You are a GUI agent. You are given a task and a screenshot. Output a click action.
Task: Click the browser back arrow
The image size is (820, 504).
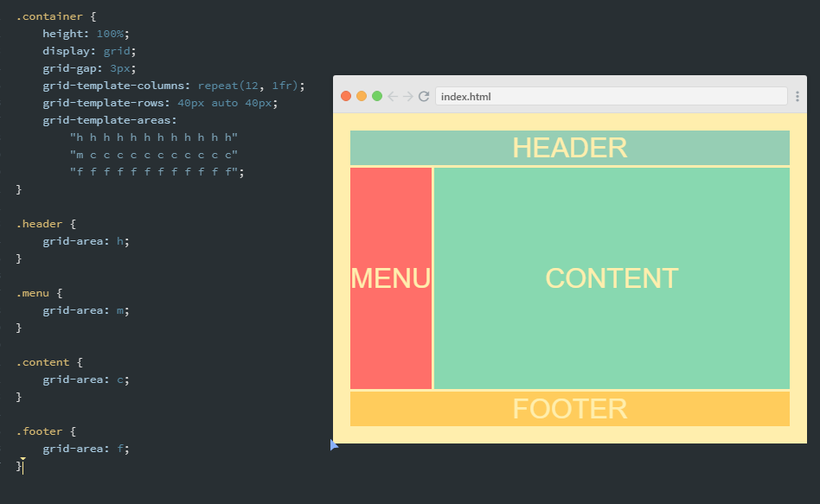pos(393,96)
